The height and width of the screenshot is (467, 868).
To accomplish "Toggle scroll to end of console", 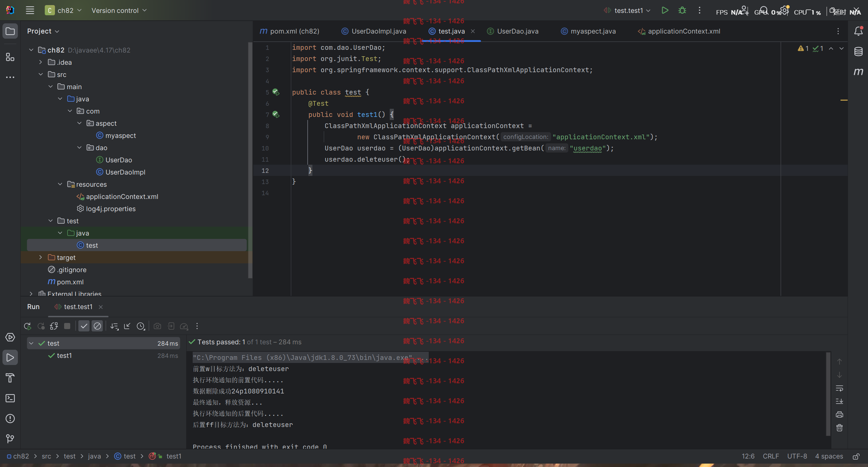I will [840, 401].
